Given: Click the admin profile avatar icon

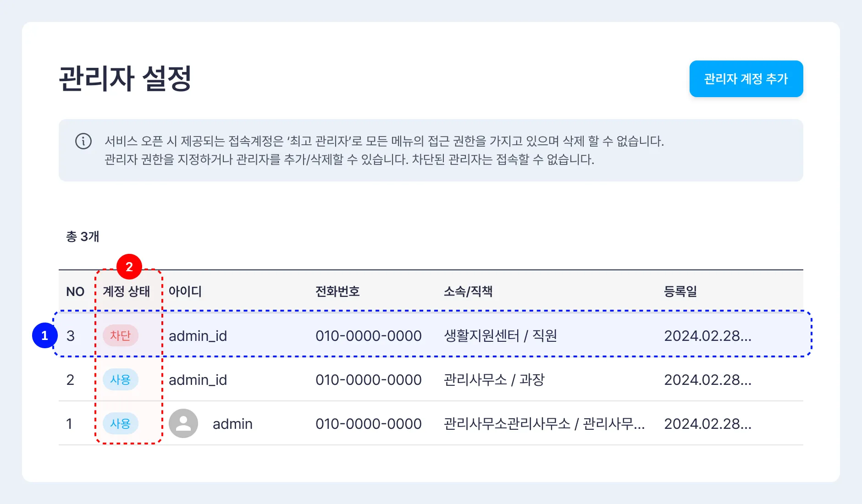Looking at the screenshot, I should coord(183,423).
